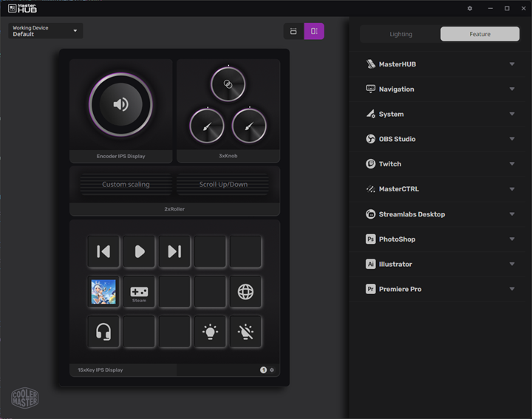Switch to the Feature tab

coord(480,34)
